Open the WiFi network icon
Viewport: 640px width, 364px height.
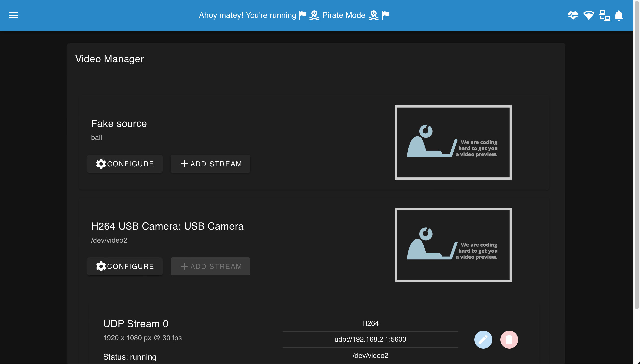(x=589, y=15)
